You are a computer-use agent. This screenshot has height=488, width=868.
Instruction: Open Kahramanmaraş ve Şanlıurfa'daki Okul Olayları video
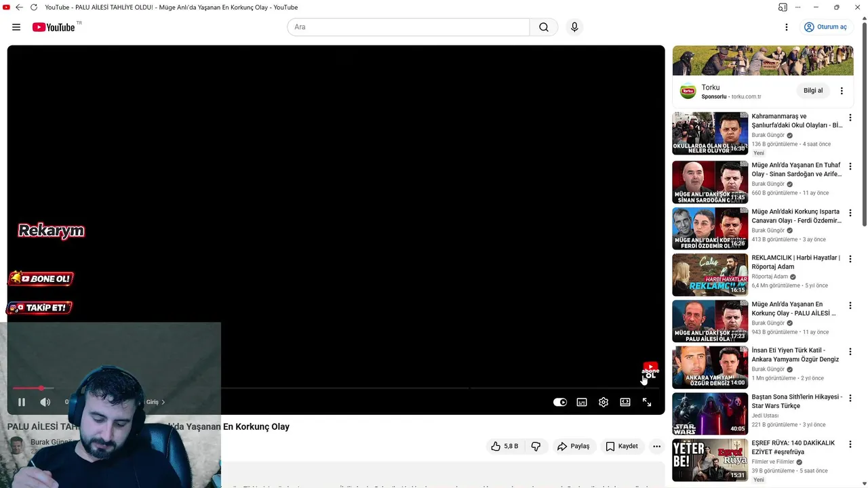pos(797,121)
